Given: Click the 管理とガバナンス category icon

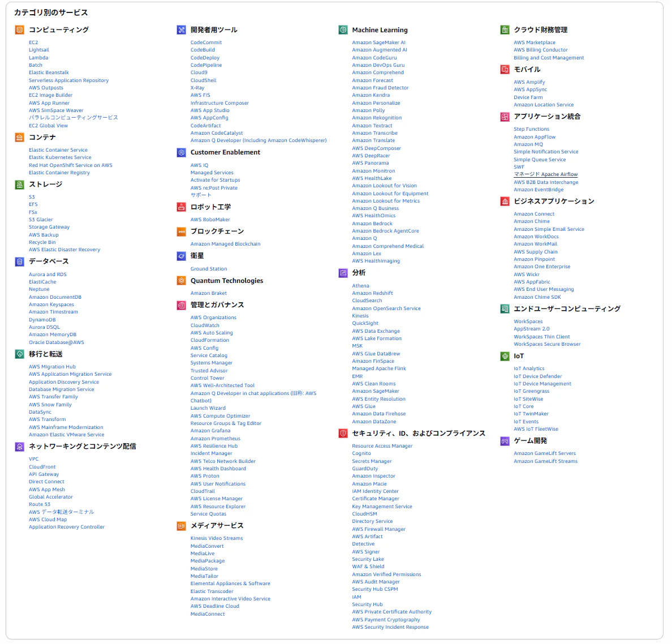Looking at the screenshot, I should 181,305.
